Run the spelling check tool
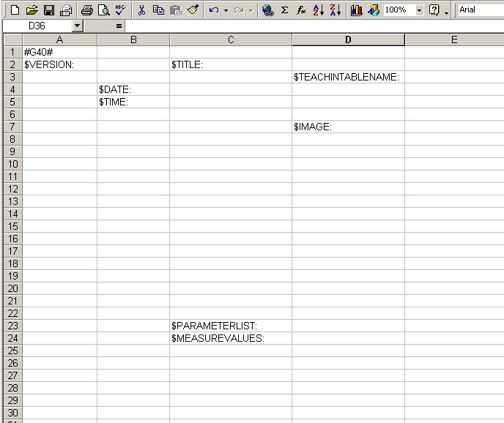Image resolution: width=504 pixels, height=423 pixels. tap(121, 10)
